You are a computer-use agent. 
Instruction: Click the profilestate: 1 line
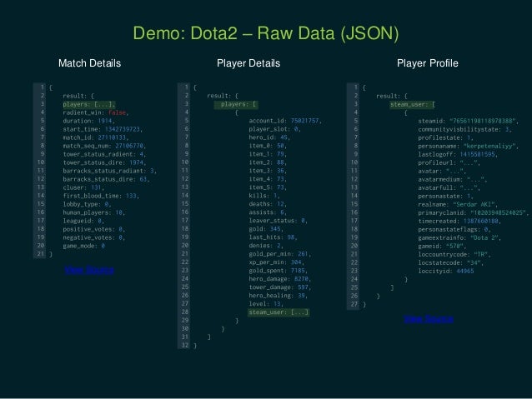(x=445, y=137)
